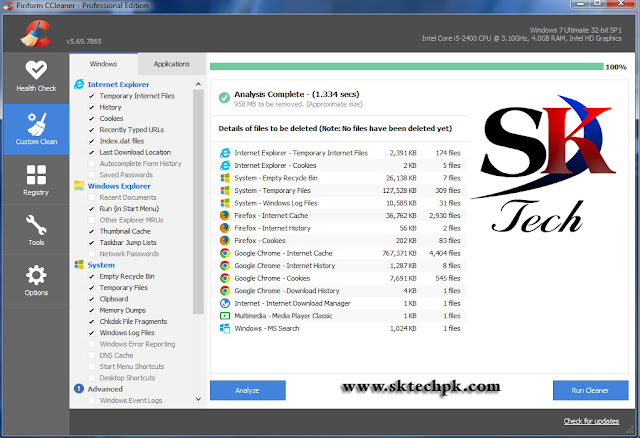Screen dimensions: 640x438
Task: Click the 100% progress label
Action: [x=616, y=67]
